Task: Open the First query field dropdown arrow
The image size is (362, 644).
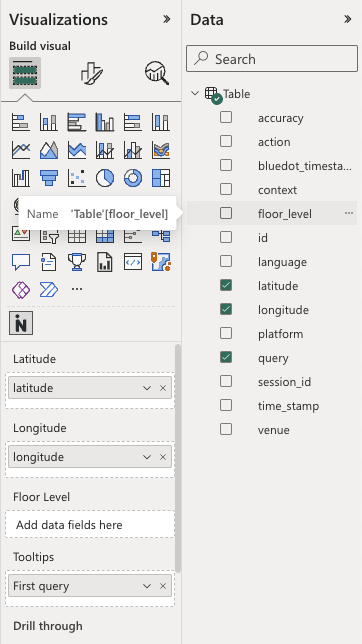Action: [147, 586]
